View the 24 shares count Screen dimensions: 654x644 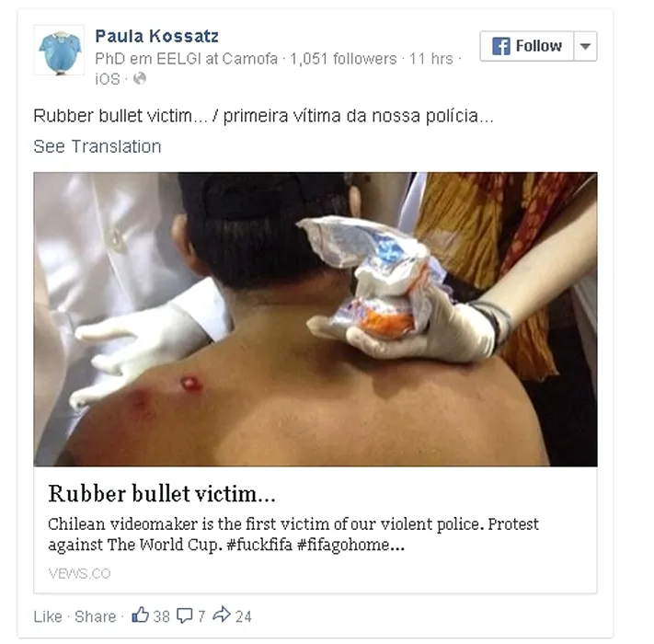[244, 616]
